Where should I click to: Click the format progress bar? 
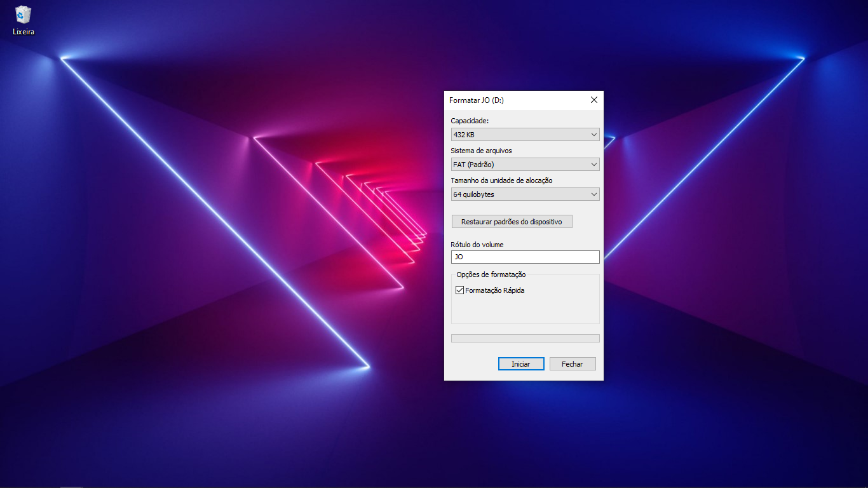click(x=525, y=339)
